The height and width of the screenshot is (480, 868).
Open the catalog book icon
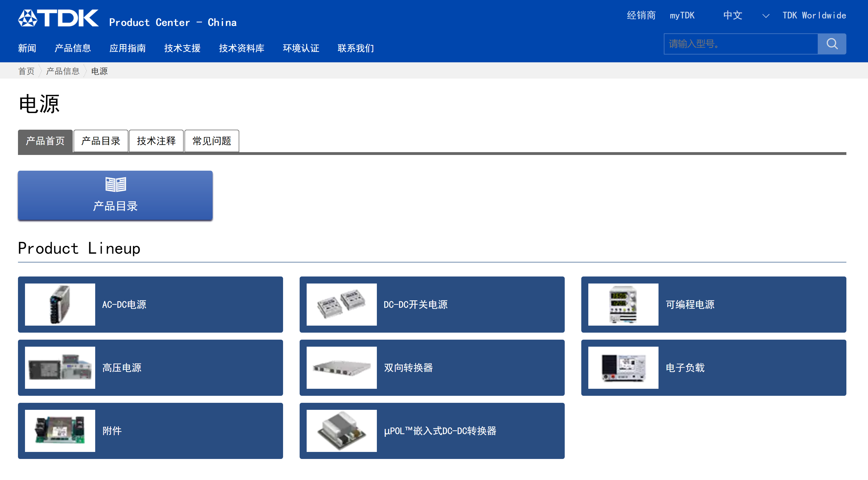click(116, 184)
